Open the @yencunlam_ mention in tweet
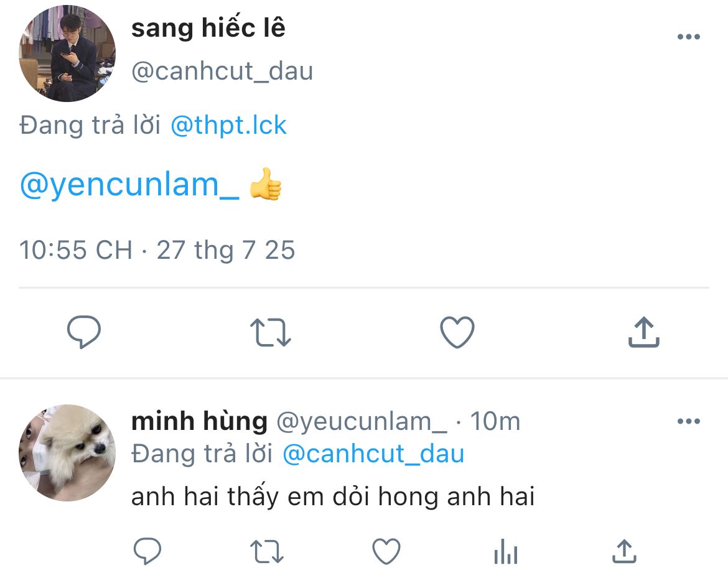728x578 pixels. [x=129, y=185]
